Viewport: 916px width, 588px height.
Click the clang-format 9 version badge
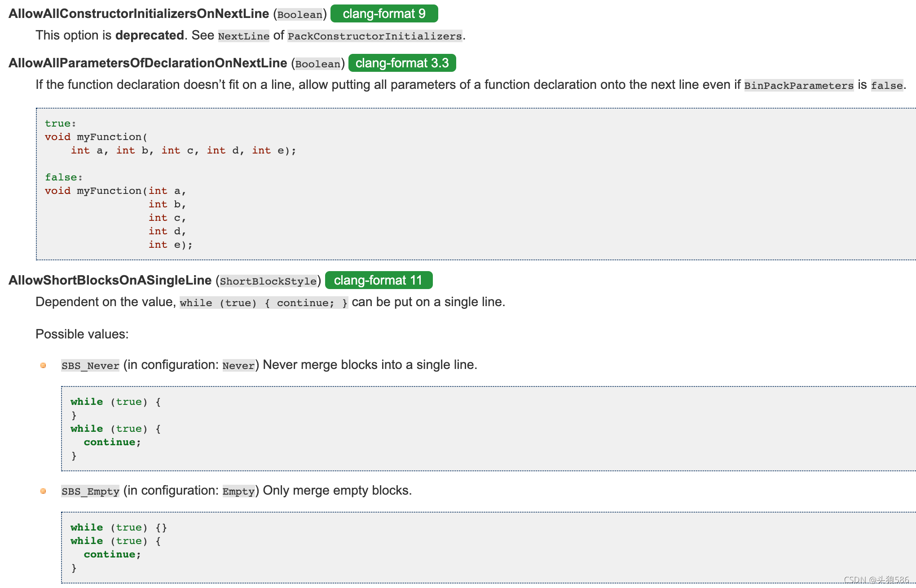(384, 13)
